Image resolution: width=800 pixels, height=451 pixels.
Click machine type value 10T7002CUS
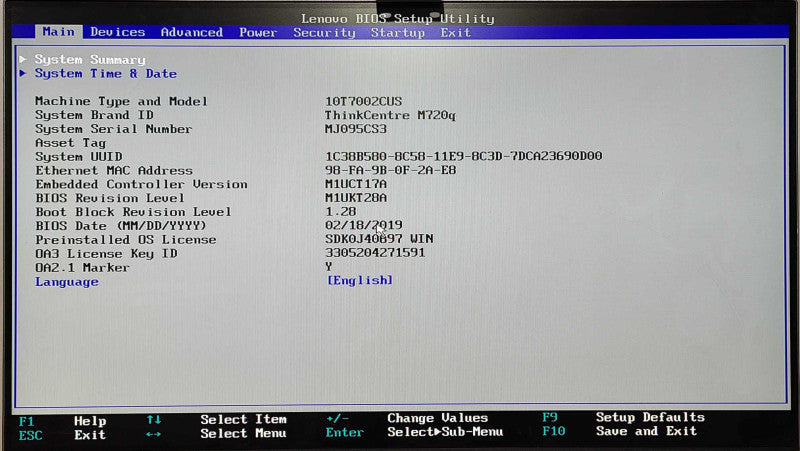pos(363,101)
